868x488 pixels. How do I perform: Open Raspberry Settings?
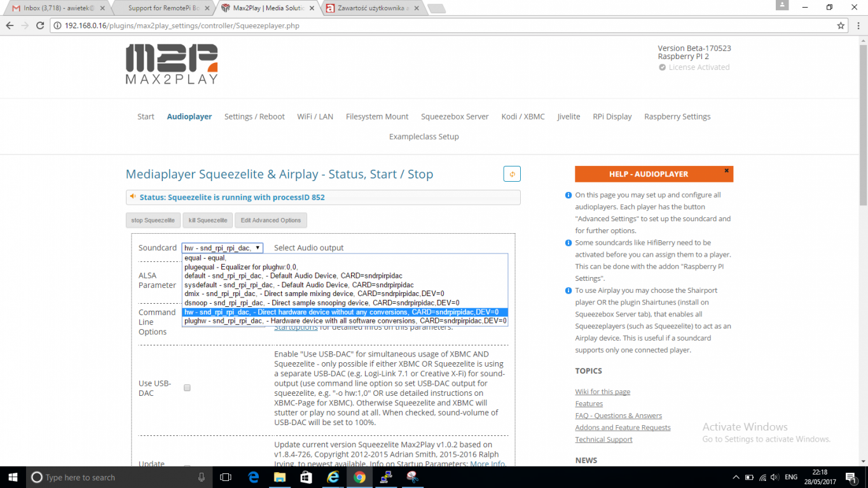point(677,116)
